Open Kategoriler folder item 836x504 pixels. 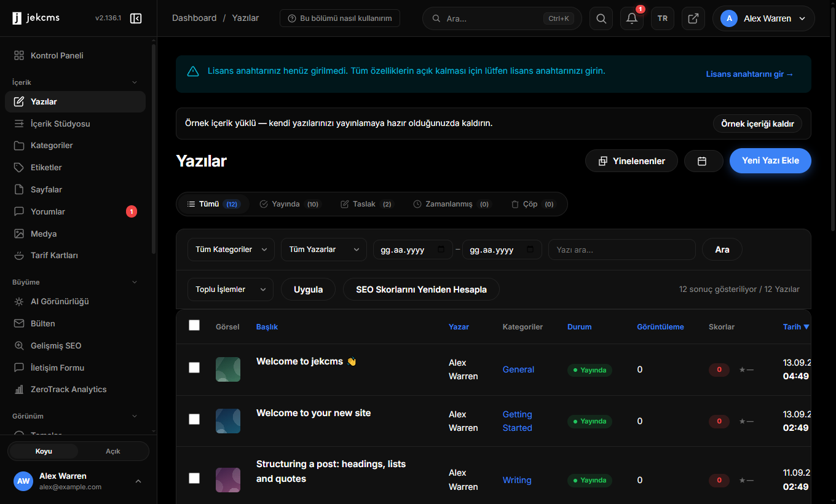pyautogui.click(x=75, y=146)
